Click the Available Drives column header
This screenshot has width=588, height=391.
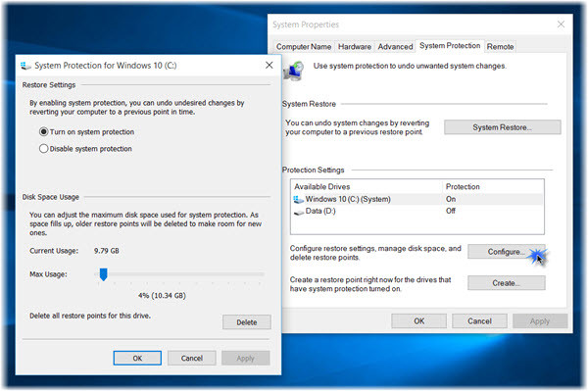pos(321,187)
